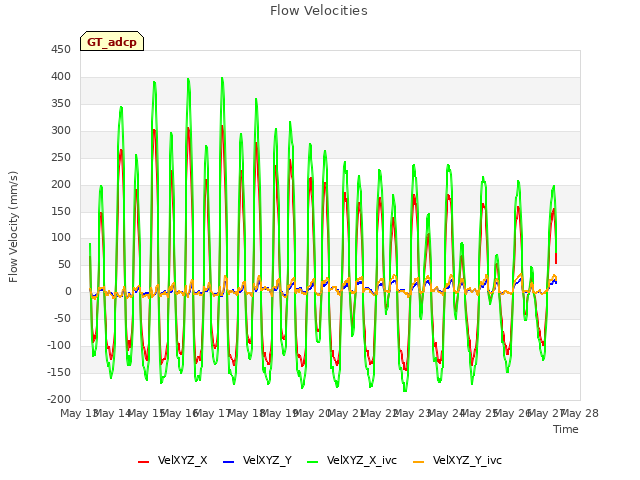Click the 100 y-axis tick label
The width and height of the screenshot is (640, 480).
[x=61, y=238]
